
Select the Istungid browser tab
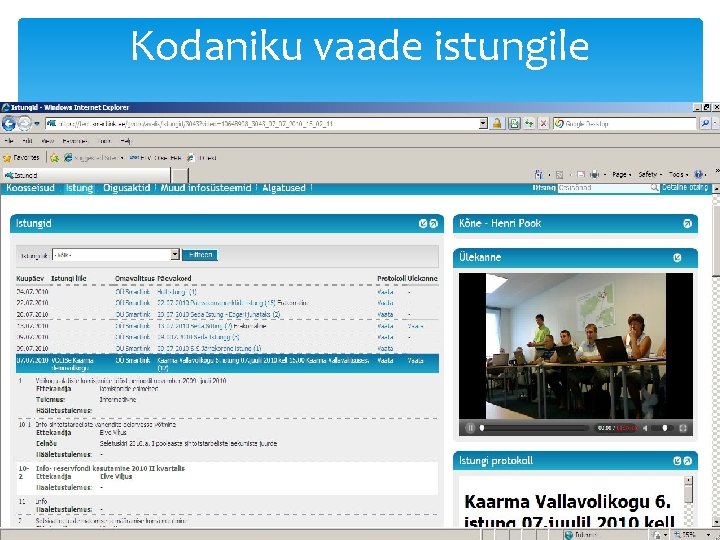click(x=86, y=175)
